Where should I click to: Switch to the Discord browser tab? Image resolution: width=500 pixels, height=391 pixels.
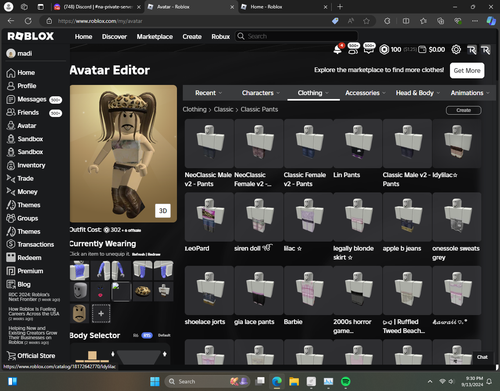point(97,7)
